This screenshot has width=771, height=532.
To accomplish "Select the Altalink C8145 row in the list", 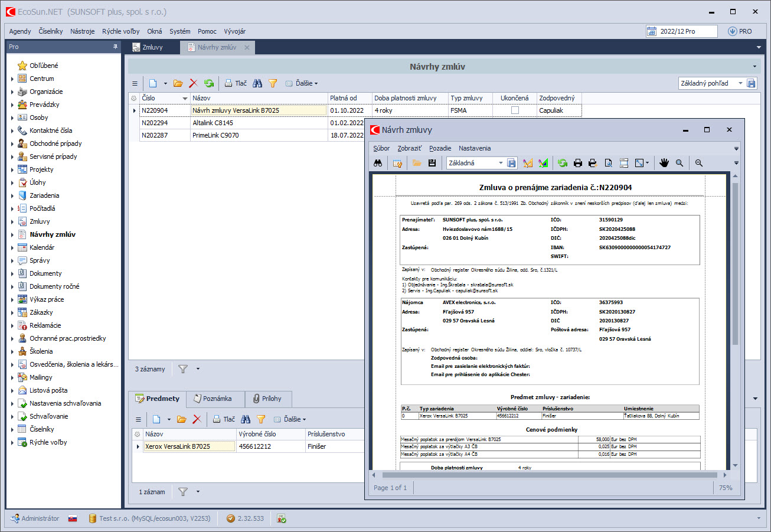I will tap(213, 123).
